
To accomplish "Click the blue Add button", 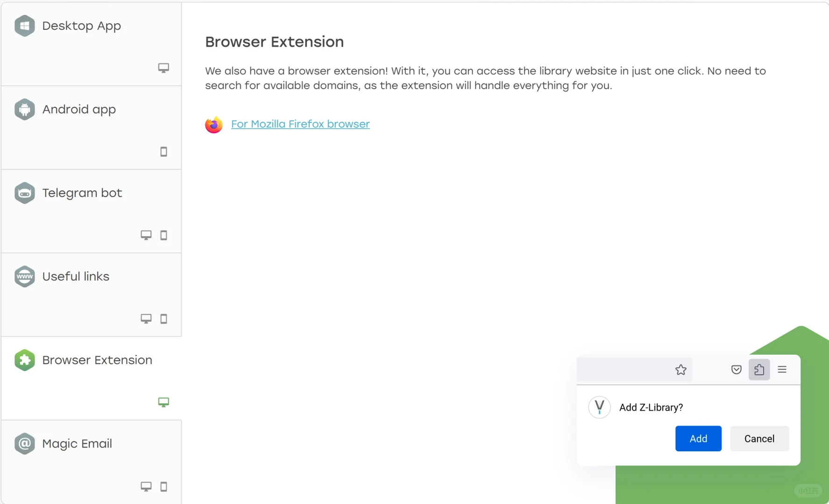I will pyautogui.click(x=698, y=439).
